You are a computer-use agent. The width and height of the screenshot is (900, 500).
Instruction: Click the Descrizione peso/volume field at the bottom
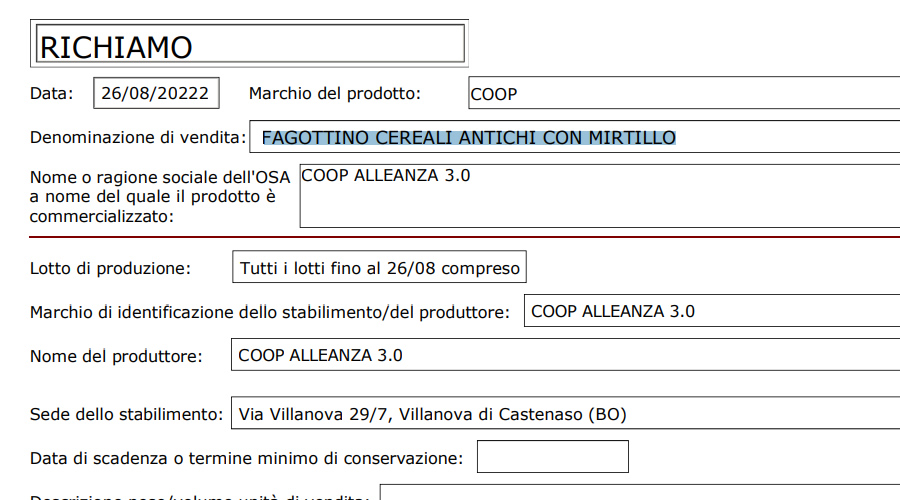(640, 493)
